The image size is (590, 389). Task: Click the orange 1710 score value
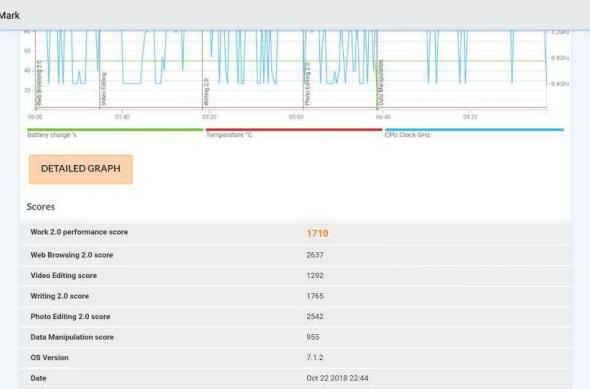coord(317,234)
